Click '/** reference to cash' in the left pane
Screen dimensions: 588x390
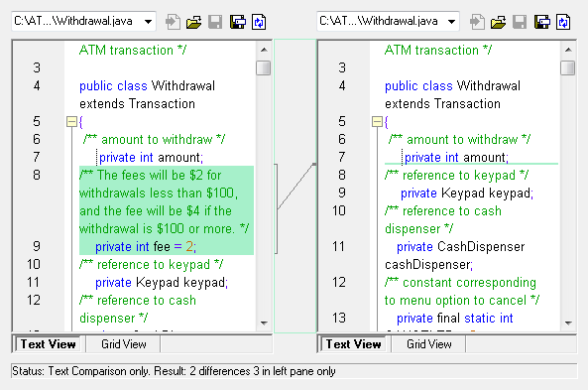click(x=138, y=301)
